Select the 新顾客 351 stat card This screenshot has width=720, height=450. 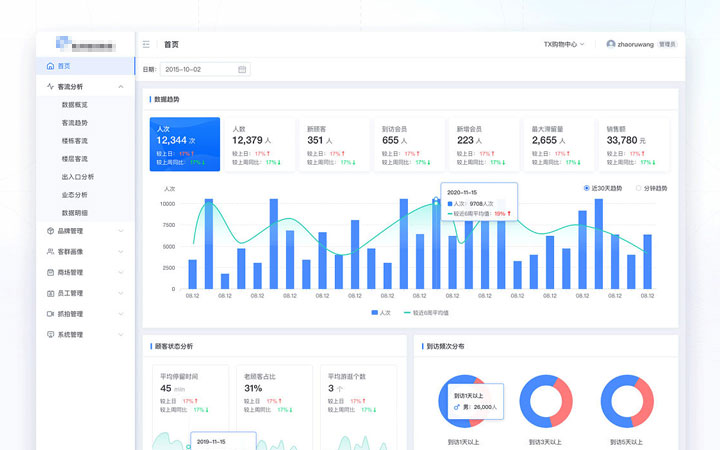click(335, 144)
